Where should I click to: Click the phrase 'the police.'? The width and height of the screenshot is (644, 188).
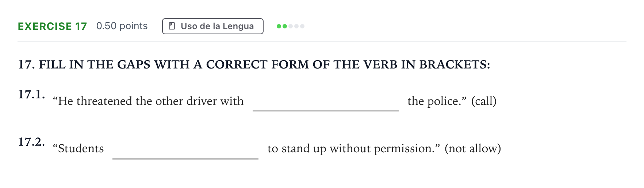pyautogui.click(x=435, y=101)
